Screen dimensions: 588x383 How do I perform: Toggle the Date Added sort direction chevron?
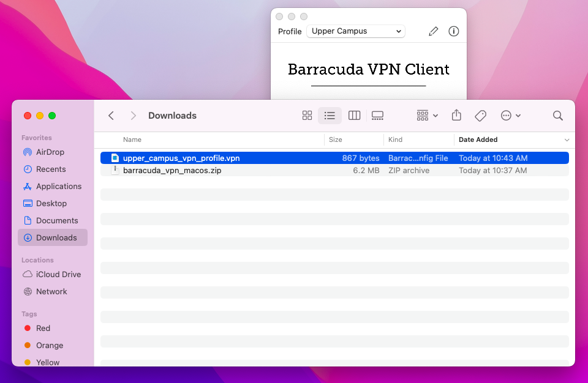567,139
